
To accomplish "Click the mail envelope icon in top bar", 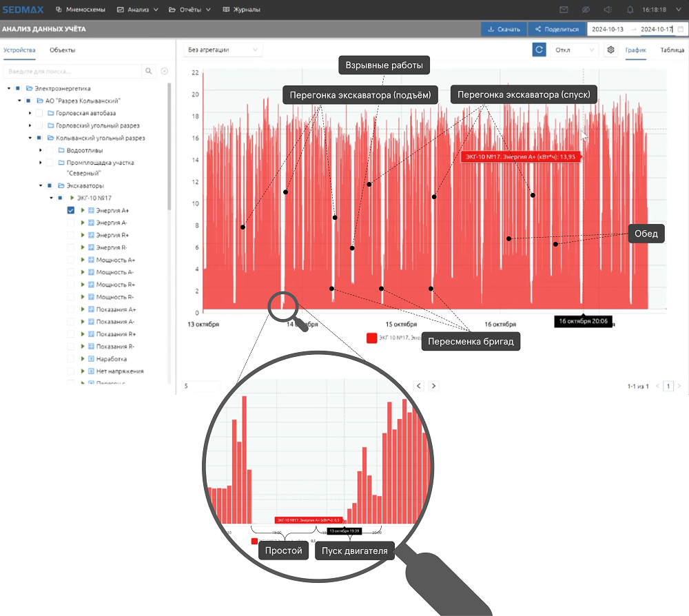I will [x=564, y=10].
